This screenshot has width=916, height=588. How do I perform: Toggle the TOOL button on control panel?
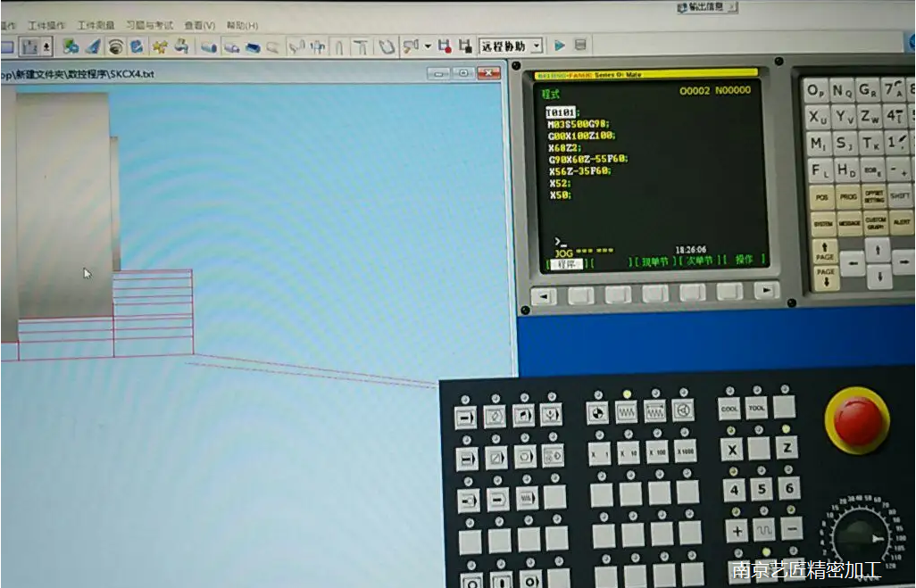tap(757, 409)
